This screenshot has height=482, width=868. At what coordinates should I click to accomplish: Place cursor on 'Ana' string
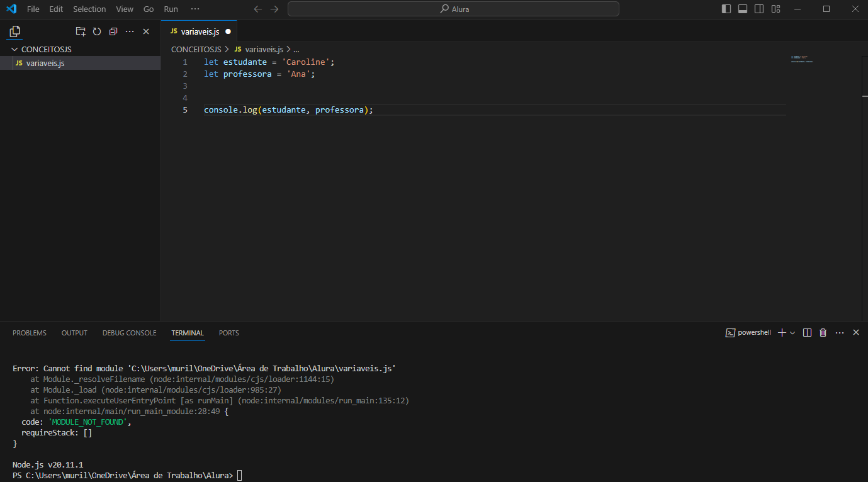299,74
